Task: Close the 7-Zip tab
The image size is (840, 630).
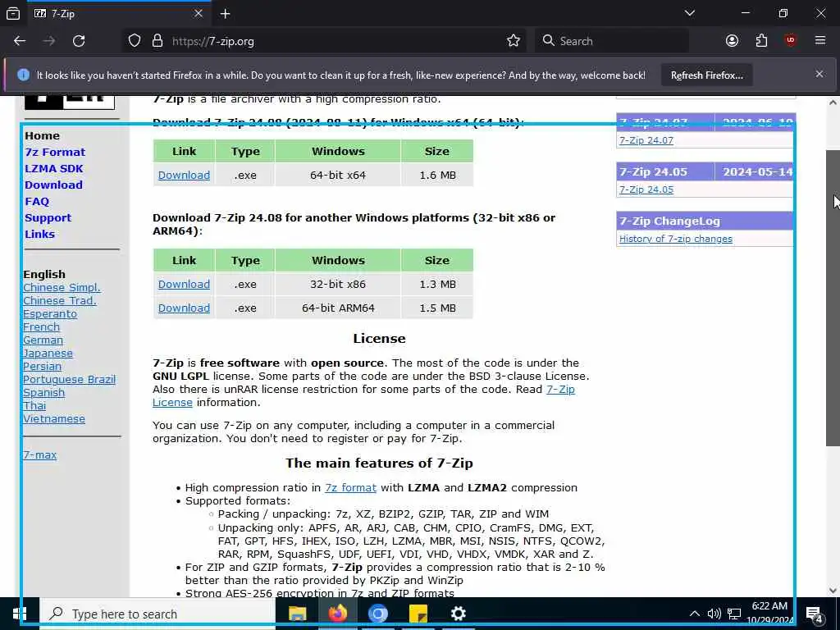Action: [199, 13]
